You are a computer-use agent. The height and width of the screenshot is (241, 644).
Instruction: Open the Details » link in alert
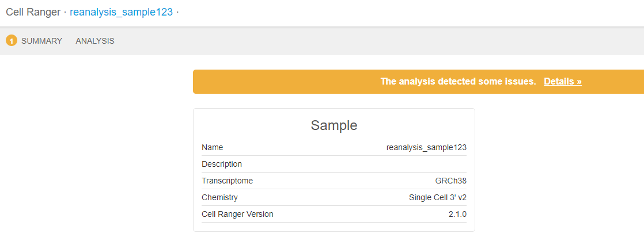pyautogui.click(x=562, y=82)
